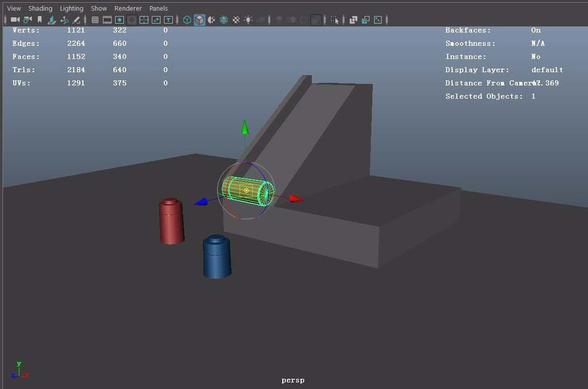This screenshot has height=389, width=588.
Task: Click the Select Camera icon
Action: click(x=15, y=20)
